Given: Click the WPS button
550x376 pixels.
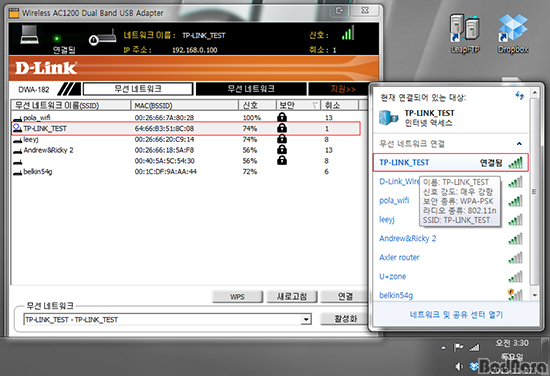Looking at the screenshot, I should [x=237, y=296].
